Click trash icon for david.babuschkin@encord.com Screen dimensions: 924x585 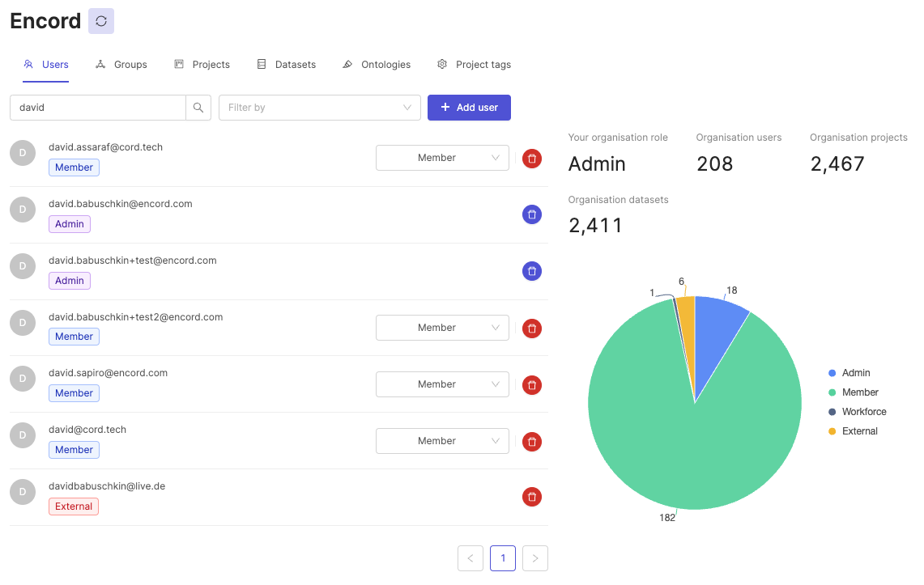pyautogui.click(x=532, y=214)
